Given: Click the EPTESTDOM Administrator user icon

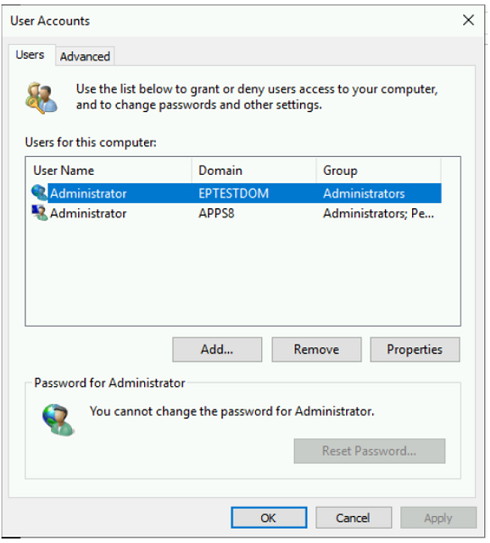Looking at the screenshot, I should [x=39, y=193].
